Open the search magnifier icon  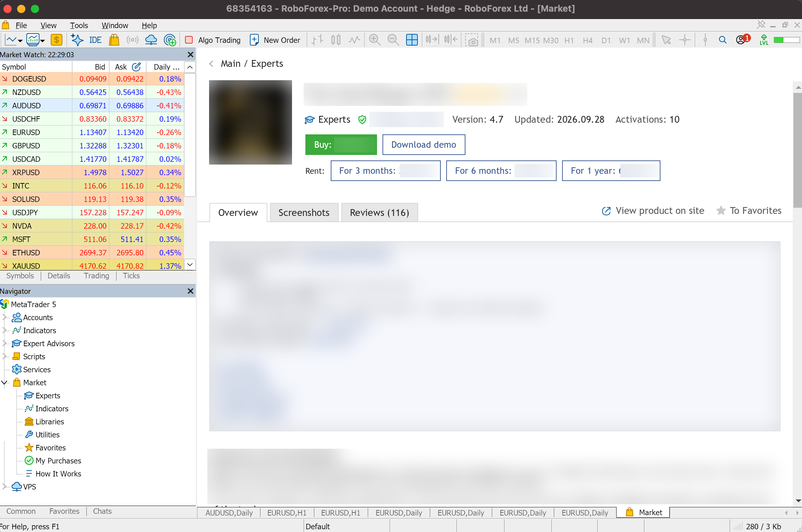pos(722,40)
